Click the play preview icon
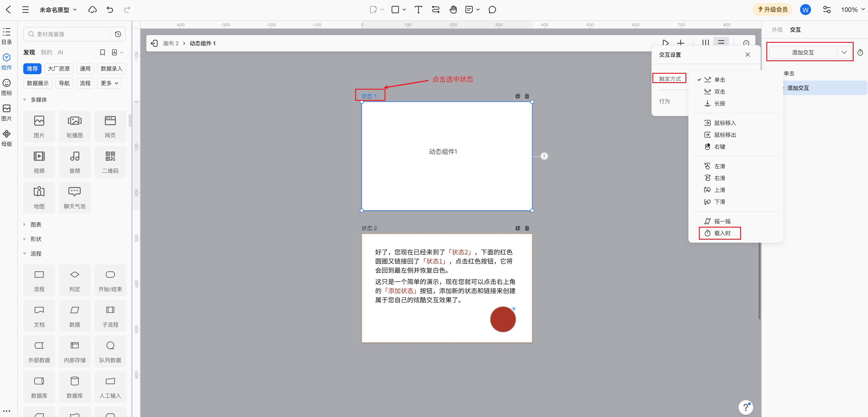Viewport: 868px width, 417px height. pyautogui.click(x=665, y=43)
